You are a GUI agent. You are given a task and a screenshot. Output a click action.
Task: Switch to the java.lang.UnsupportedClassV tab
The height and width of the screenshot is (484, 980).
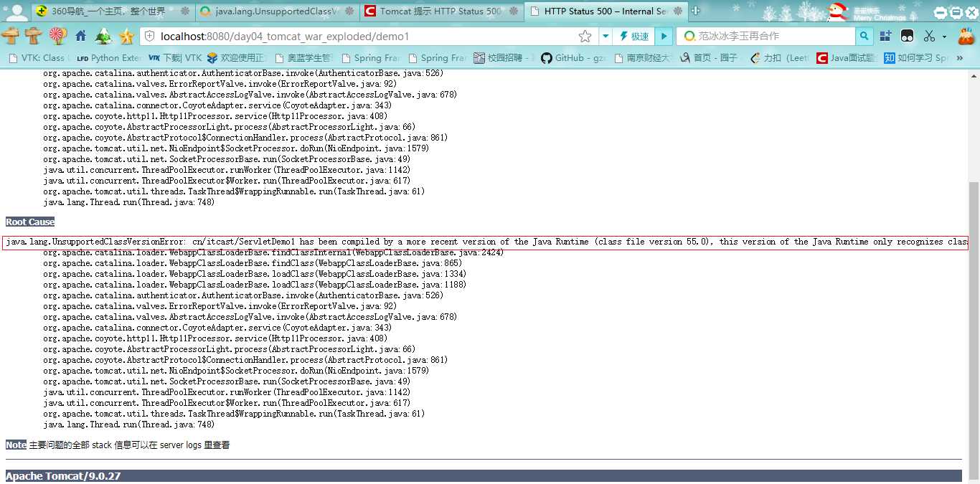[277, 11]
